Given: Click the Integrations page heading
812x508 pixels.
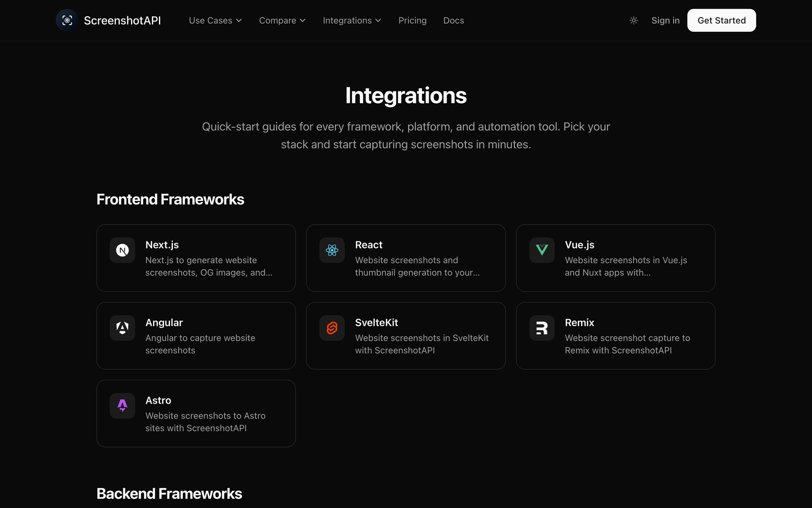Looking at the screenshot, I should 406,96.
